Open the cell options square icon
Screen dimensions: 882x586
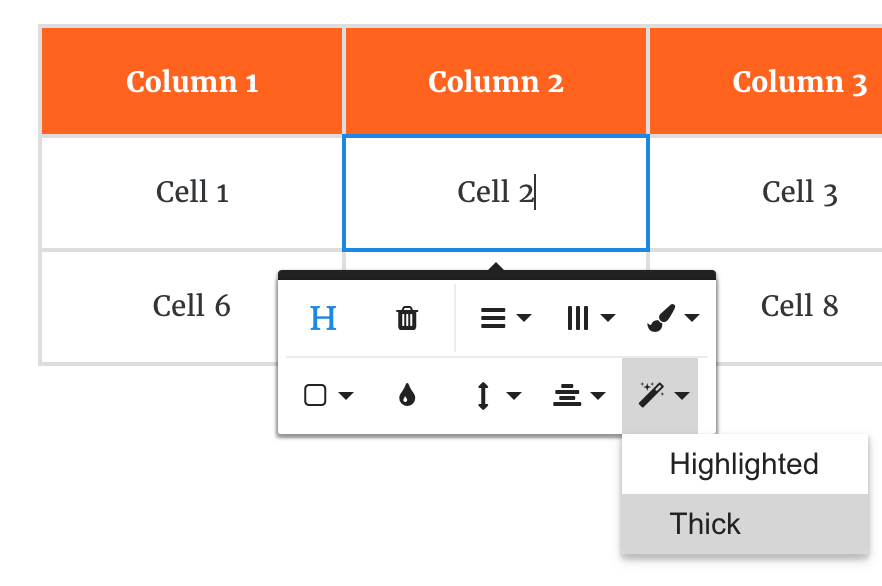click(x=316, y=396)
